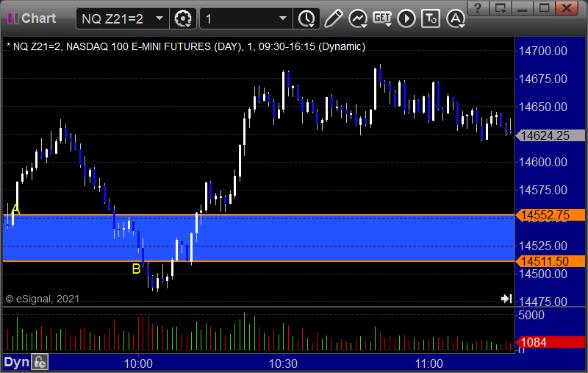Open the GET tools menu
This screenshot has height=373, width=588.
(x=382, y=18)
